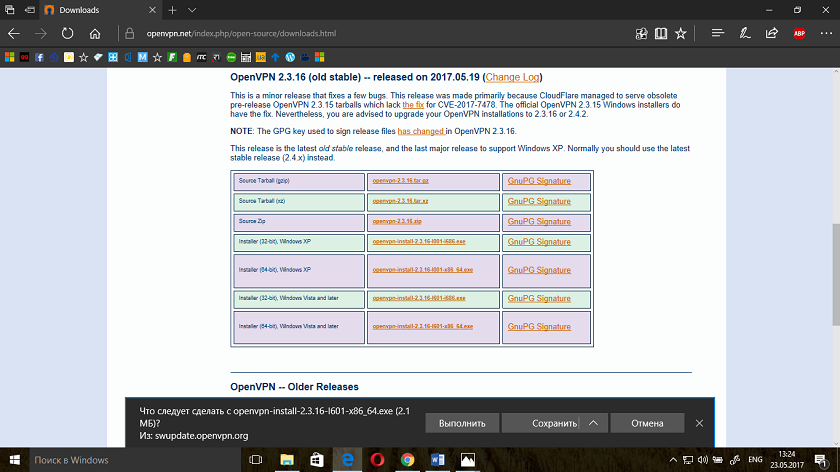Show hidden system tray icons
840x472 pixels.
click(673, 460)
